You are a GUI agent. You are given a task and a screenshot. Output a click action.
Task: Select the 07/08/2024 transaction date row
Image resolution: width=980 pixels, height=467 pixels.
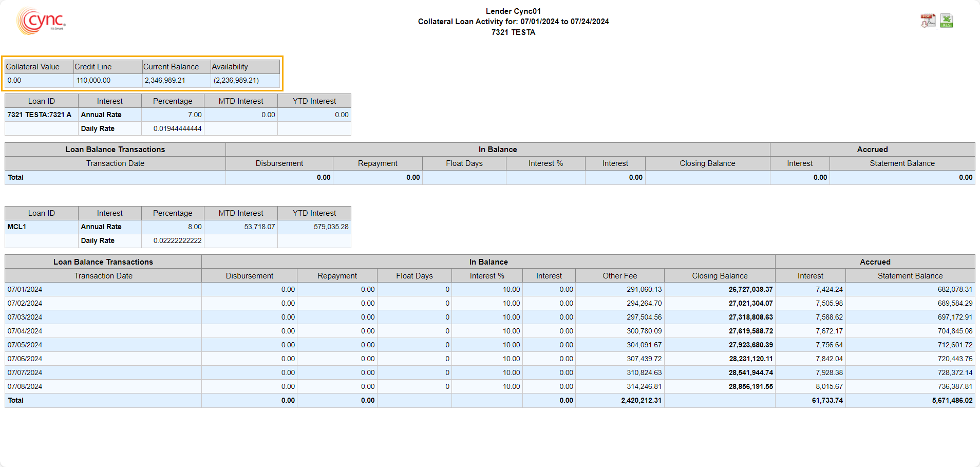tap(25, 387)
